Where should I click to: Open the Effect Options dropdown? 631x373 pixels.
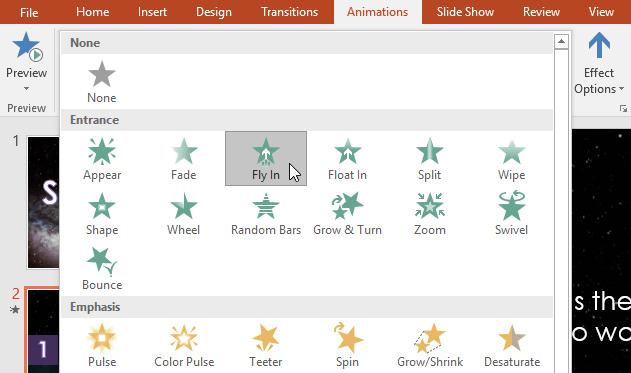[x=599, y=64]
